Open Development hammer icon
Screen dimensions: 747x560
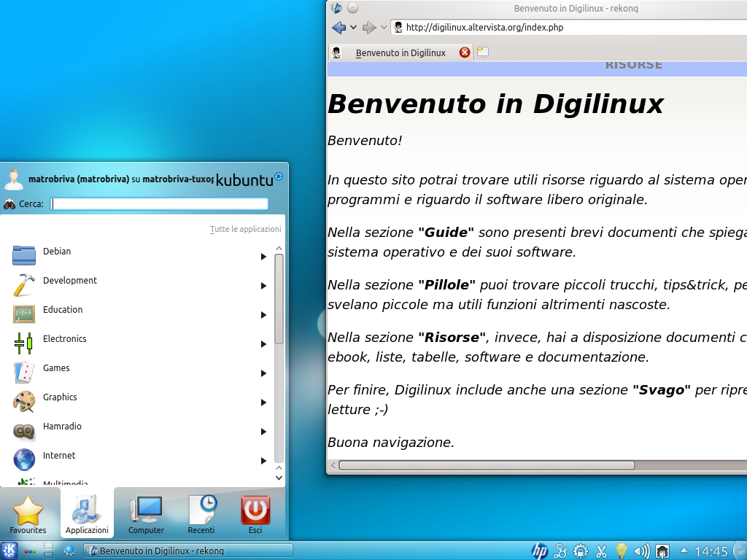pos(24,284)
